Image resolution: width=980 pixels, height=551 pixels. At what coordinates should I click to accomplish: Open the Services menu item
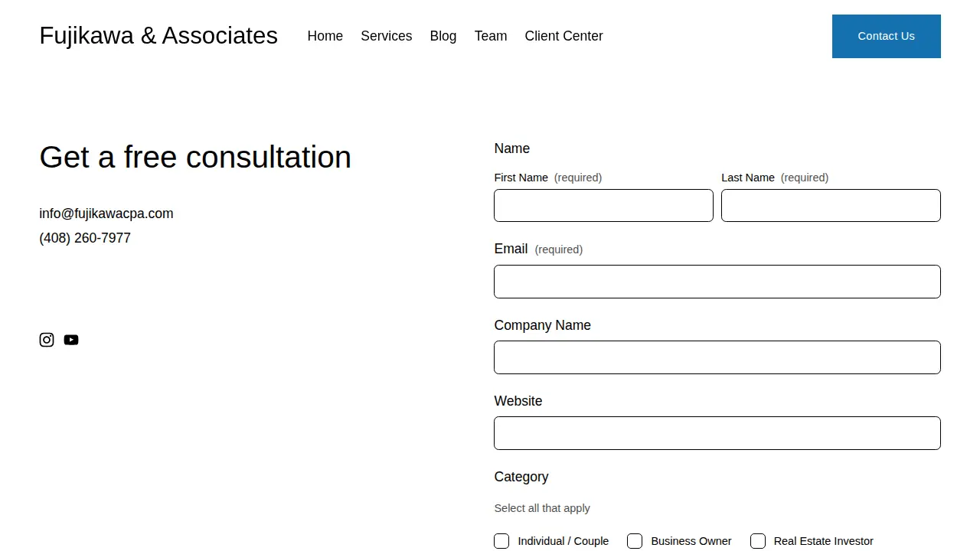[387, 36]
